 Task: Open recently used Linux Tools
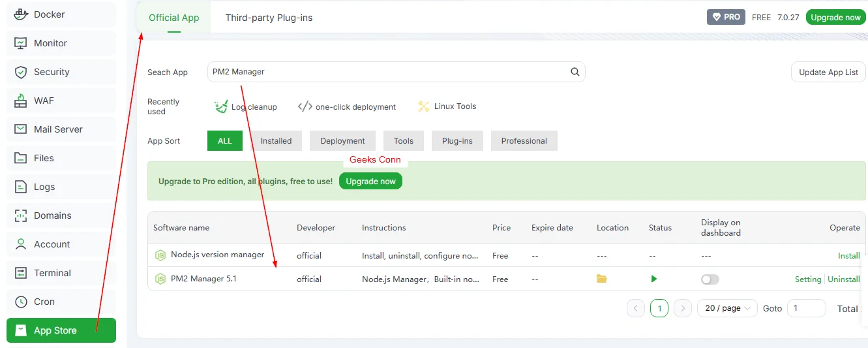[447, 106]
